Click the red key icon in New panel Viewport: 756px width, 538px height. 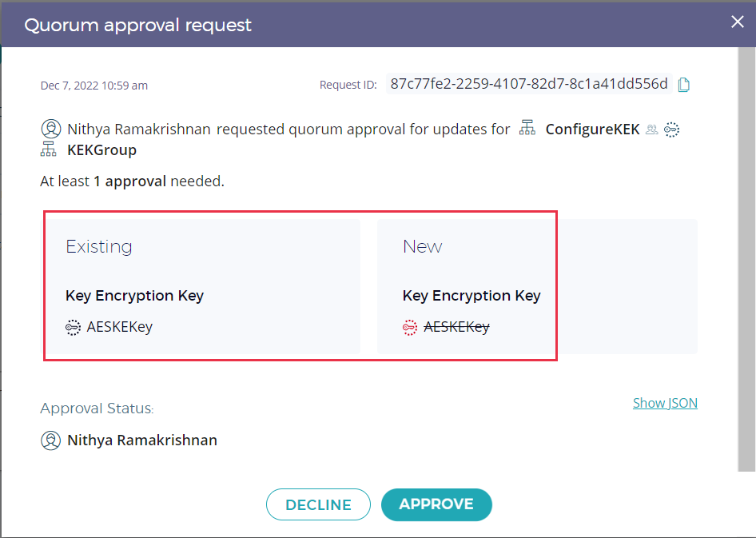(410, 326)
